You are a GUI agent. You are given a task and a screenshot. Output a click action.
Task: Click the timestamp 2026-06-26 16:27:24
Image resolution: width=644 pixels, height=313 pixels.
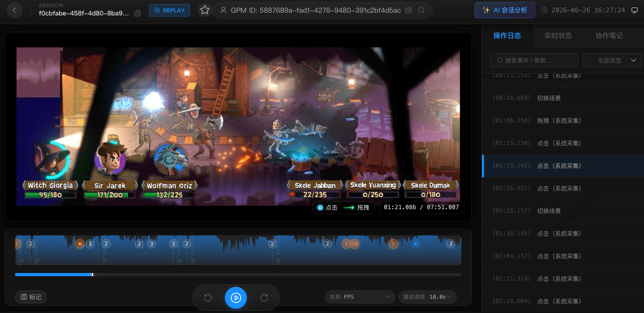[x=588, y=10]
